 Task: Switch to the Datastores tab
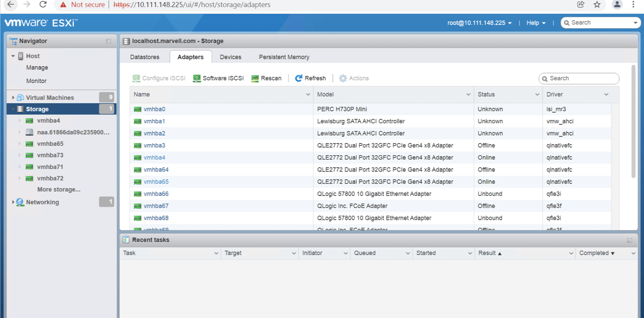pyautogui.click(x=145, y=57)
